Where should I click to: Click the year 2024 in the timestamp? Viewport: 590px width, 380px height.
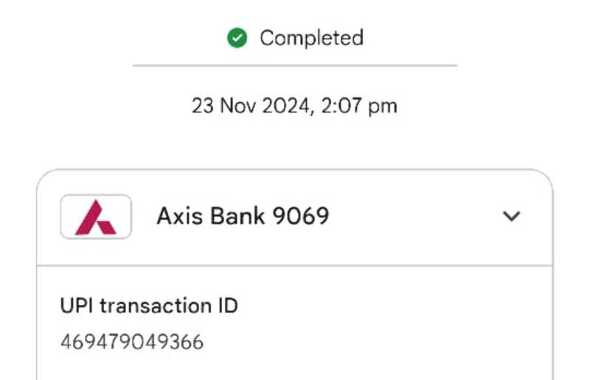click(x=286, y=106)
